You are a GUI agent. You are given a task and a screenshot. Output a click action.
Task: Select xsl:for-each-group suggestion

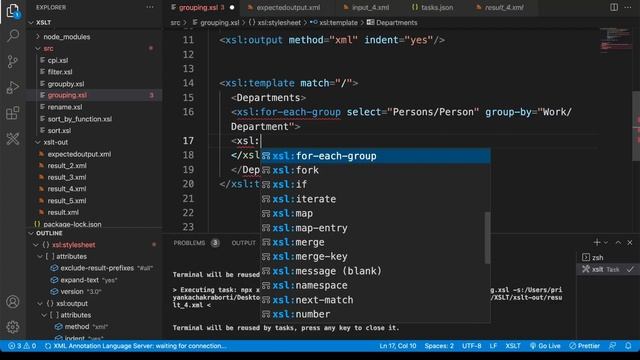point(376,156)
